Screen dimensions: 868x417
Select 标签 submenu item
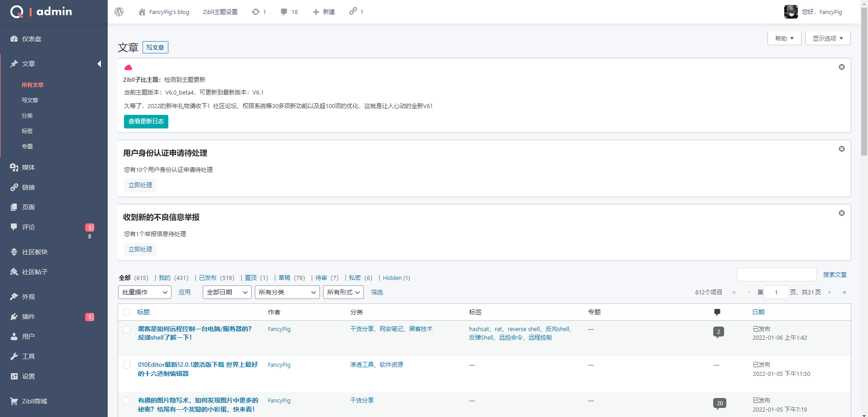pyautogui.click(x=27, y=131)
